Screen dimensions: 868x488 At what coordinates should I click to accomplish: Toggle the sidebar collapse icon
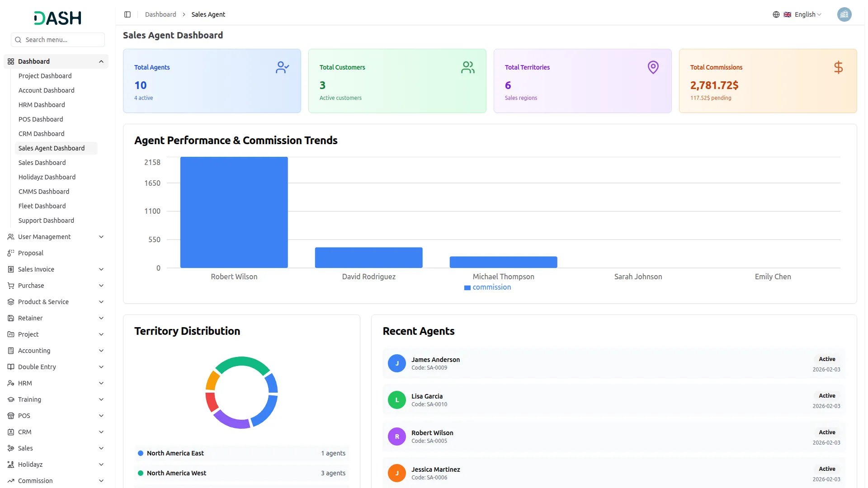click(x=127, y=14)
